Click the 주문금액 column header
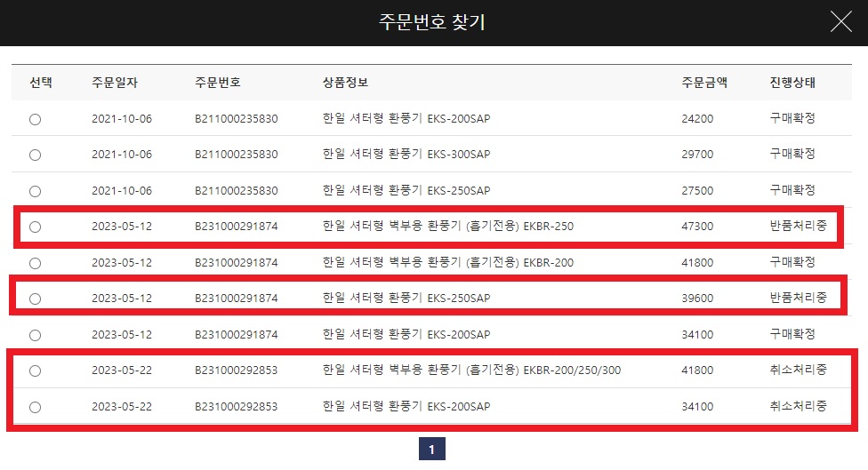868x470 pixels. [x=704, y=83]
